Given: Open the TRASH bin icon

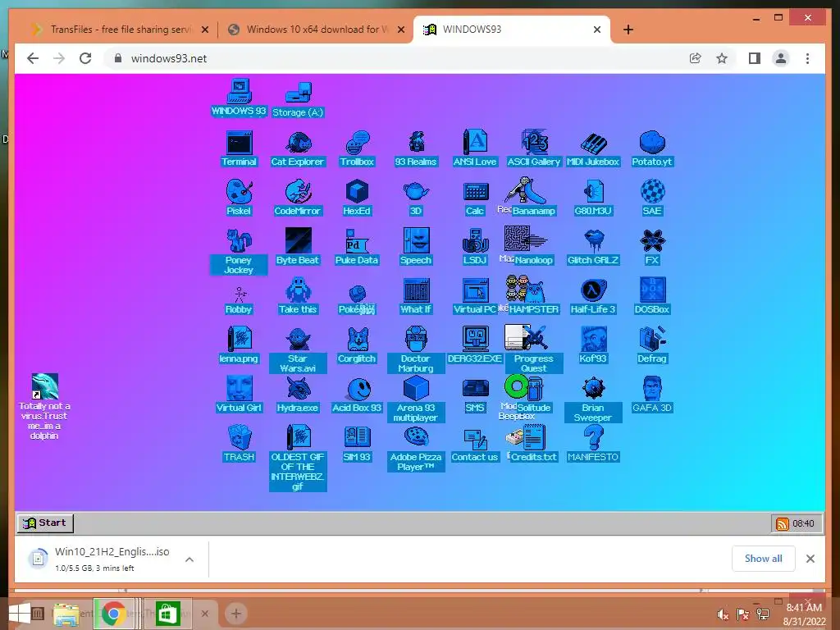Looking at the screenshot, I should 239,444.
